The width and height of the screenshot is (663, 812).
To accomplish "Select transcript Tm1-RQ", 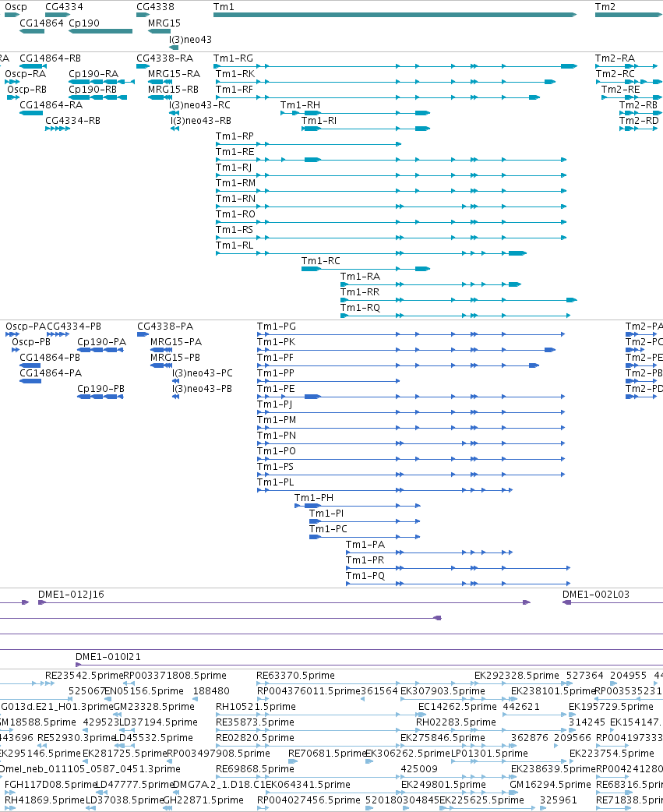I will coord(456,316).
